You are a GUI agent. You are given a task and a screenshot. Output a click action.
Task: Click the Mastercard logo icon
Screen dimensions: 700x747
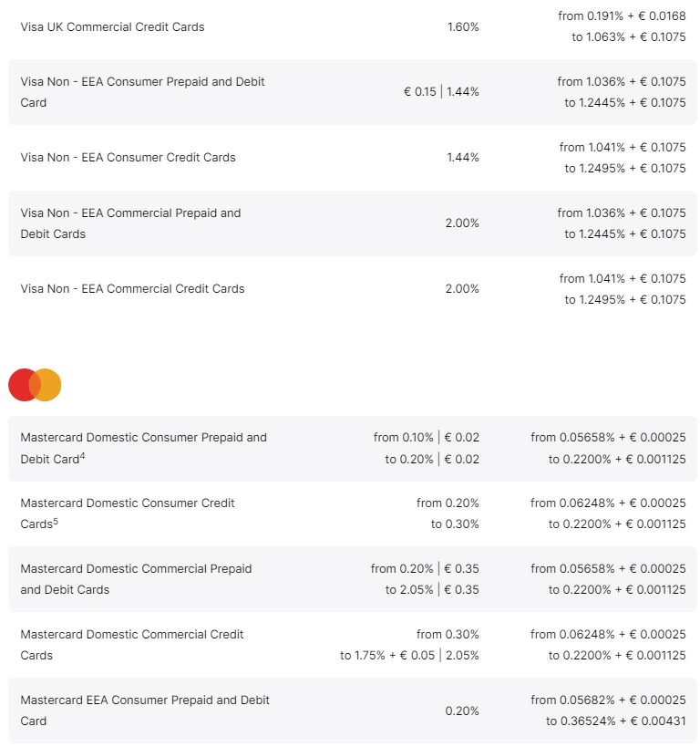click(x=35, y=385)
